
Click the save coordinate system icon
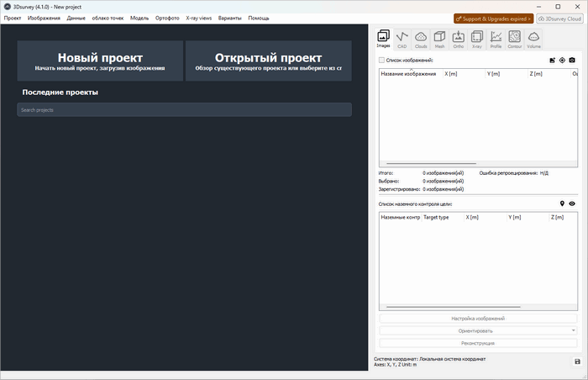[577, 362]
